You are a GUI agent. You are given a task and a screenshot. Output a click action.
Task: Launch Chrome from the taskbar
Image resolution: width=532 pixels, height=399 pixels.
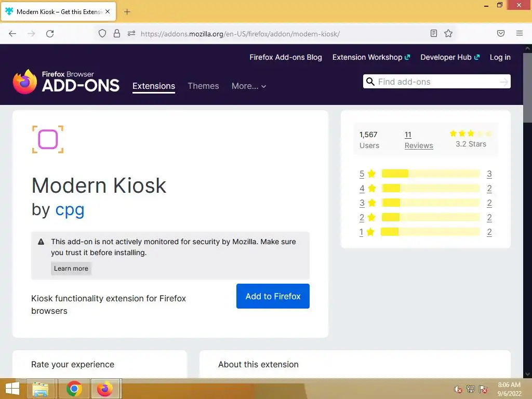click(x=74, y=389)
